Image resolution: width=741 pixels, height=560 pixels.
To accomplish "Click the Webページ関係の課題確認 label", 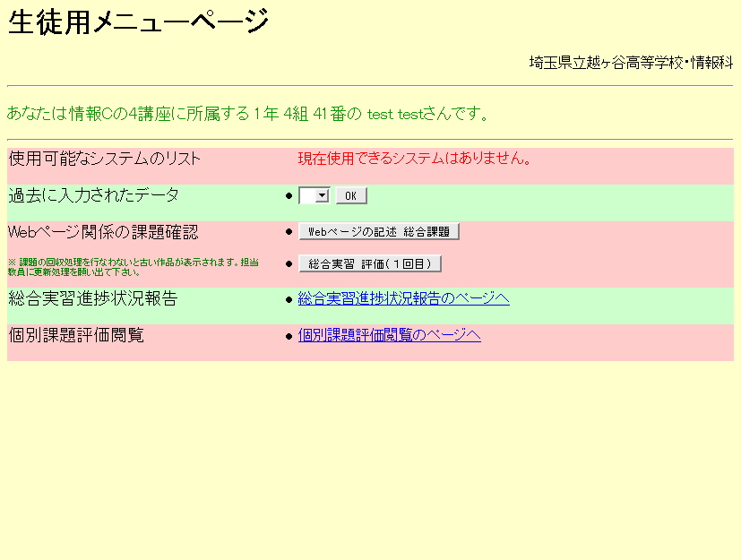I will [102, 231].
